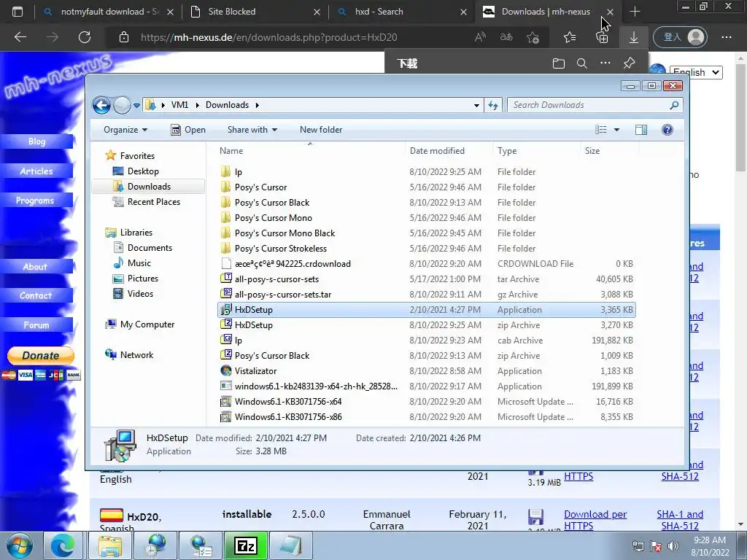Select Windows6.1-KB3071756-x86 update icon
Image resolution: width=747 pixels, height=560 pixels.
tap(226, 416)
